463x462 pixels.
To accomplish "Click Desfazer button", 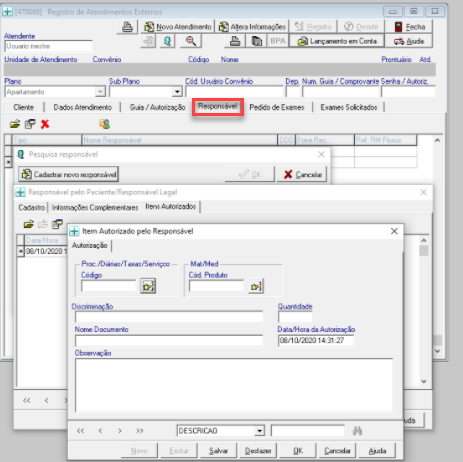I will tap(258, 451).
